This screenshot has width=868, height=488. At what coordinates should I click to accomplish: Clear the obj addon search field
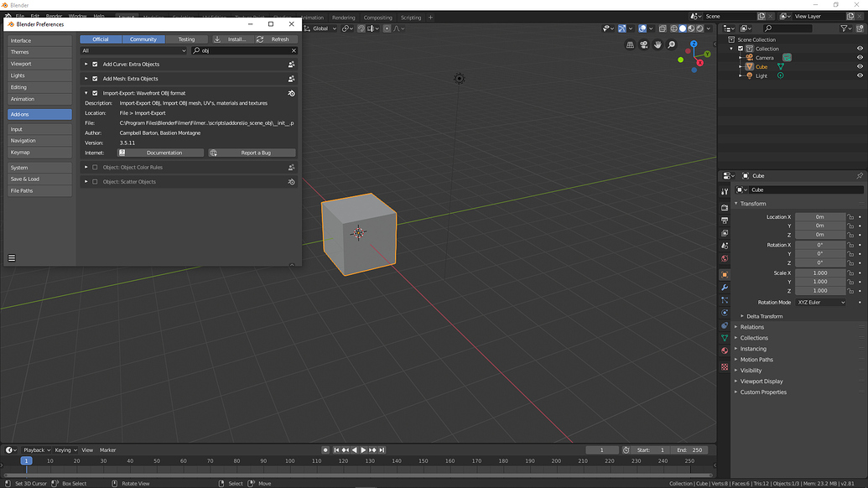tap(294, 50)
